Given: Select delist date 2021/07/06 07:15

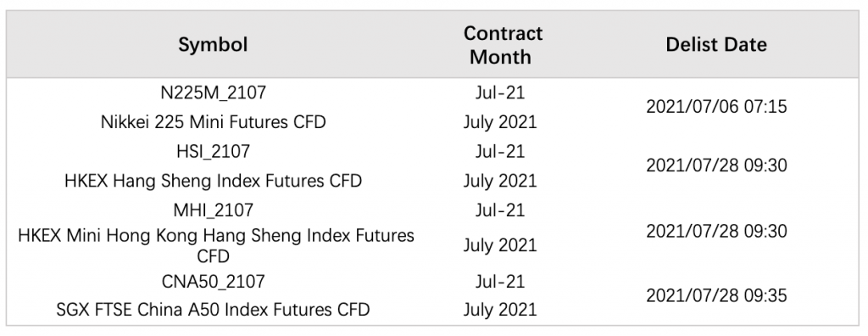Looking at the screenshot, I should [716, 106].
